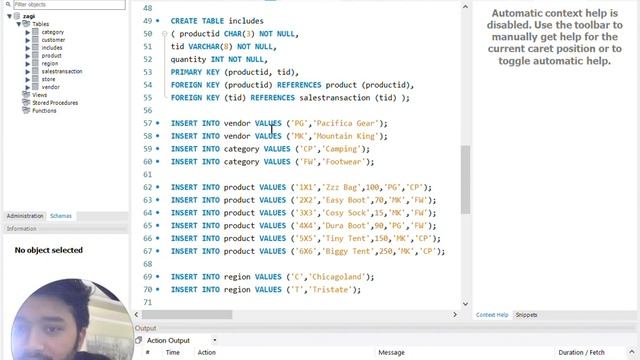Open the Action Output dropdown
This screenshot has width=640, height=360.
coord(214,340)
